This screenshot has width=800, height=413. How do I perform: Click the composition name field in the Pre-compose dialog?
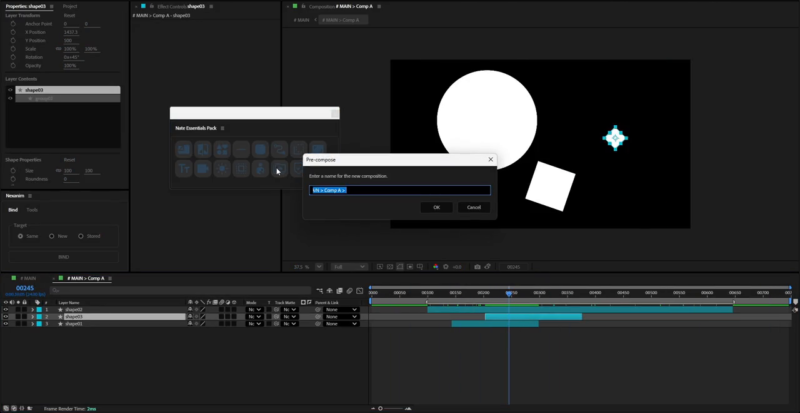click(399, 190)
